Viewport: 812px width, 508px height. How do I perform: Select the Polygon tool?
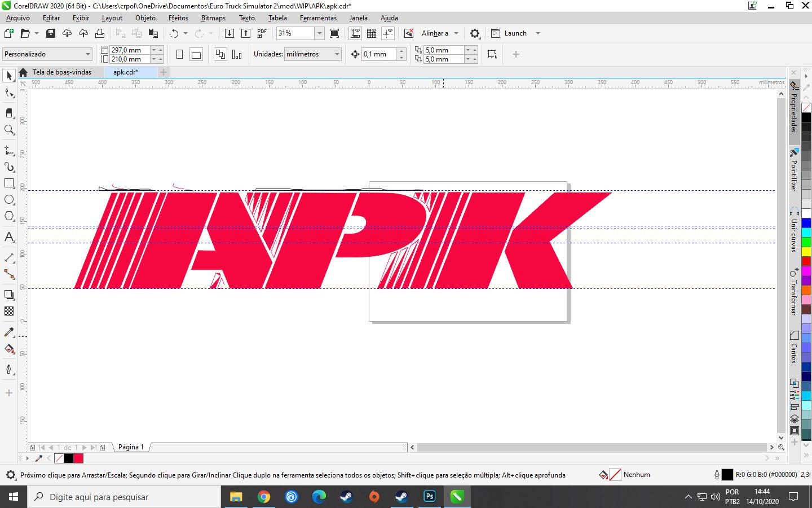coord(9,216)
